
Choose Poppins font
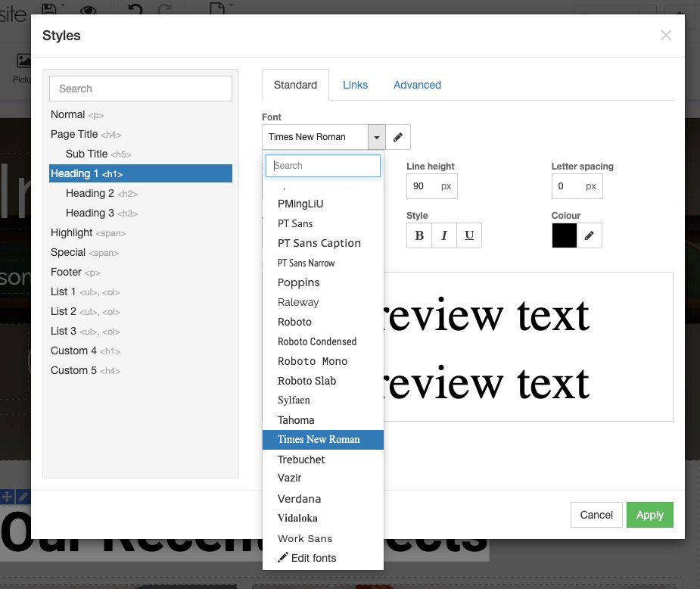(323, 282)
